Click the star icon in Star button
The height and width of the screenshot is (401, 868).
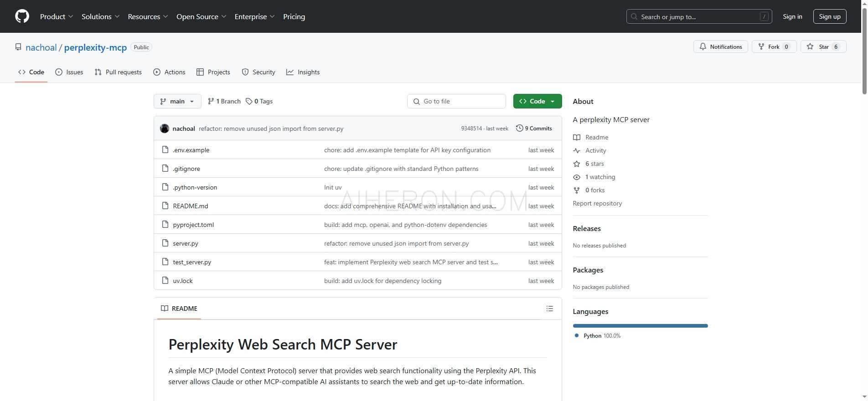coord(810,46)
